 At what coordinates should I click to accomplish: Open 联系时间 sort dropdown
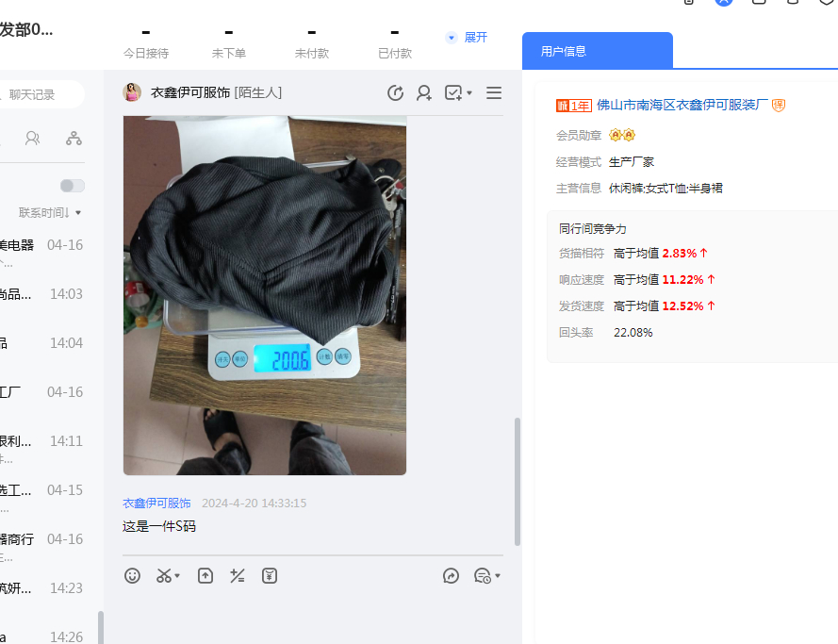[x=50, y=213]
